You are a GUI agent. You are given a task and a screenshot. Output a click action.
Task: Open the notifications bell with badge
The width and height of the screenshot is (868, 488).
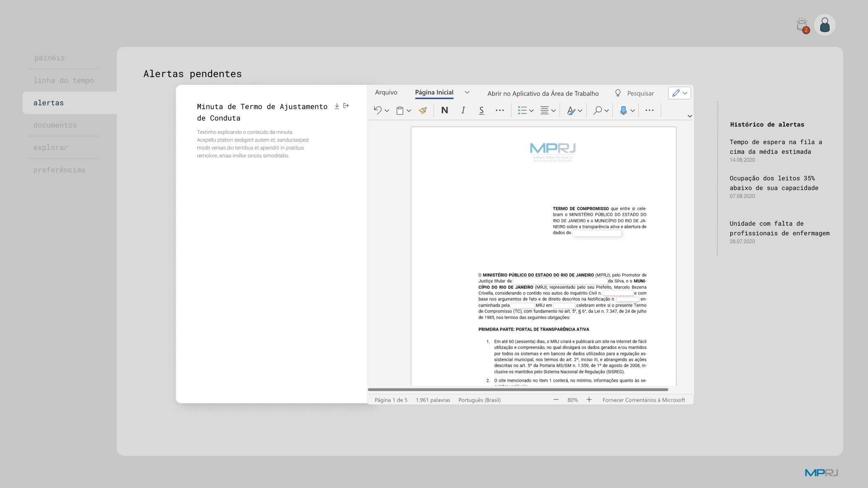point(802,25)
